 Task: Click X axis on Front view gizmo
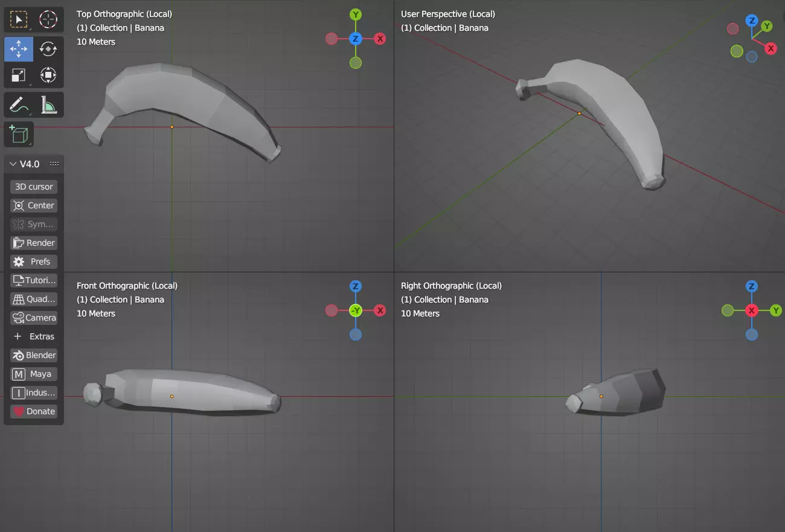(x=380, y=310)
